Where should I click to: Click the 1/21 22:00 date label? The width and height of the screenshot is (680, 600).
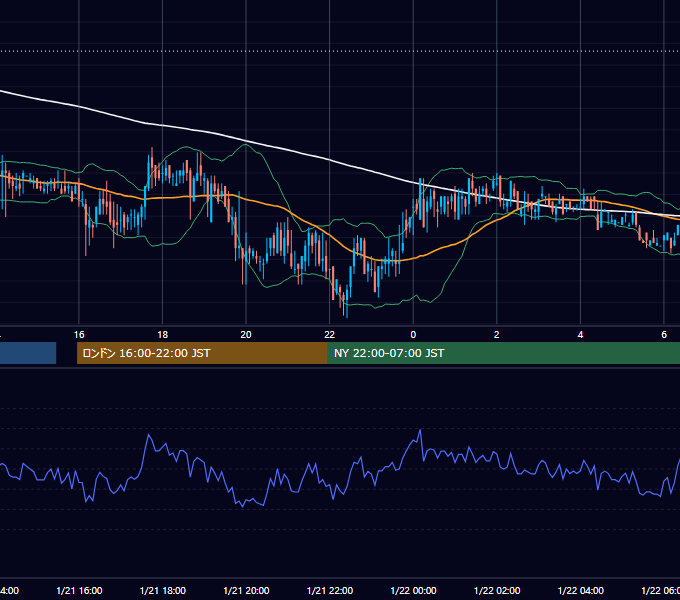(x=330, y=591)
